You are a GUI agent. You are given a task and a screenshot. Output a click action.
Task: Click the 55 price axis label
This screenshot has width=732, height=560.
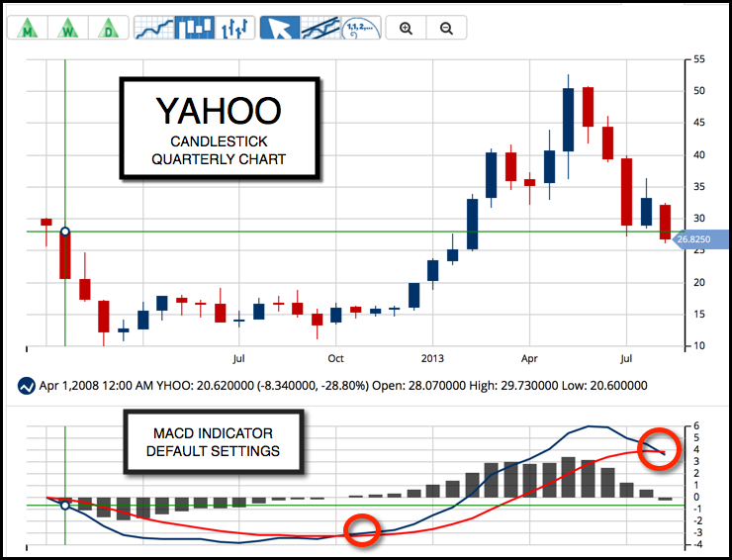point(699,59)
